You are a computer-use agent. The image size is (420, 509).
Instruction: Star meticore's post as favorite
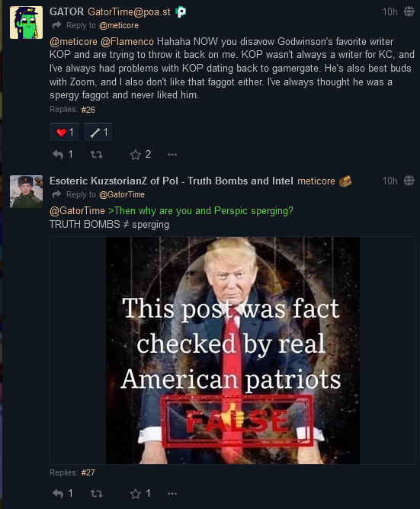135,494
